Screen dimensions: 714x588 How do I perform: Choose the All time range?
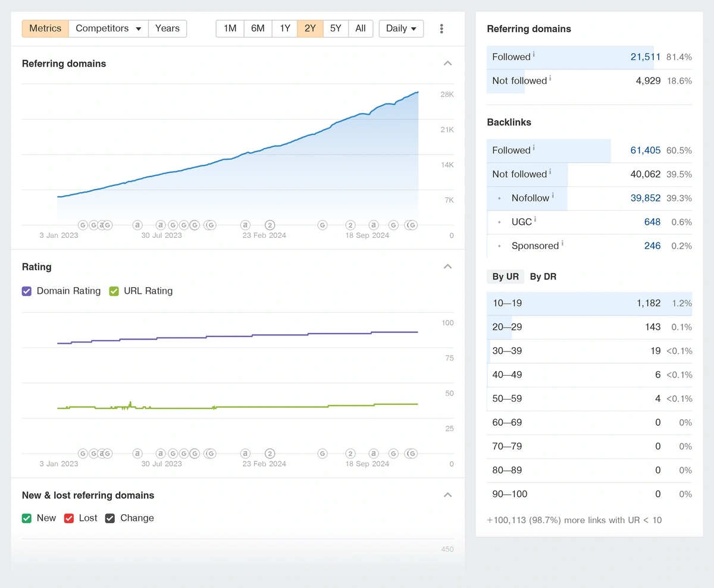click(x=361, y=29)
